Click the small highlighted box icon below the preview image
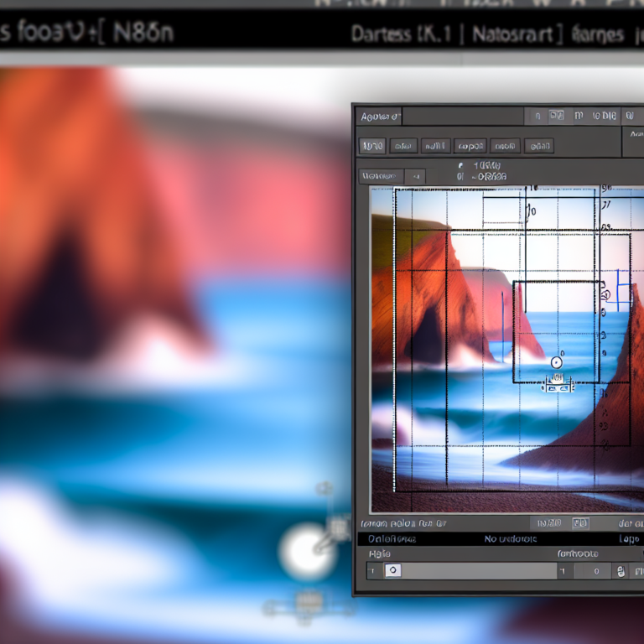Viewport: 644px width, 644px height. coord(580,523)
